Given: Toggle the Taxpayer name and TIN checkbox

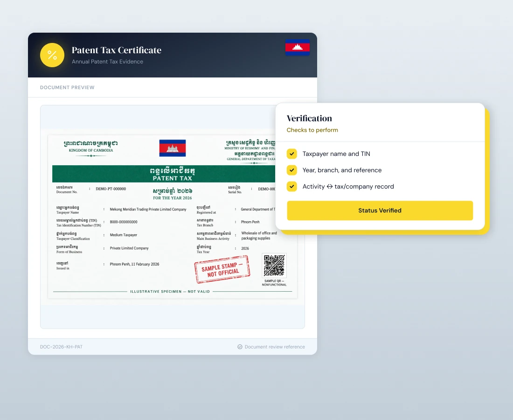Looking at the screenshot, I should [x=292, y=154].
